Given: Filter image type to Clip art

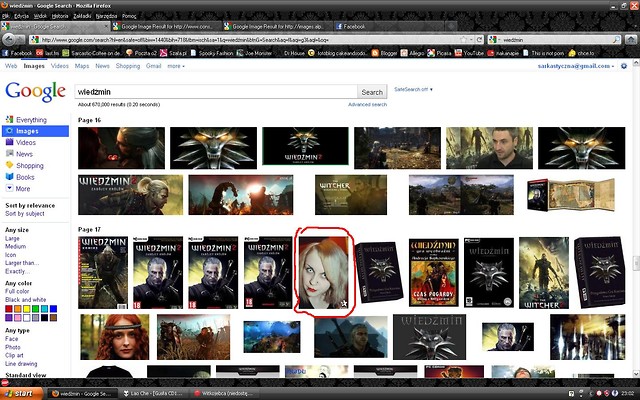Looking at the screenshot, I should pyautogui.click(x=14, y=355).
